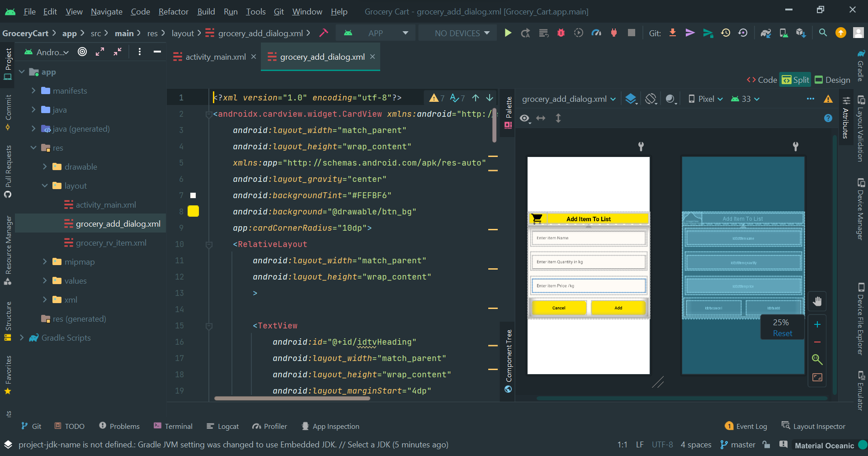Viewport: 868px width, 456px height.
Task: Click the Git rollback icon
Action: tap(743, 33)
